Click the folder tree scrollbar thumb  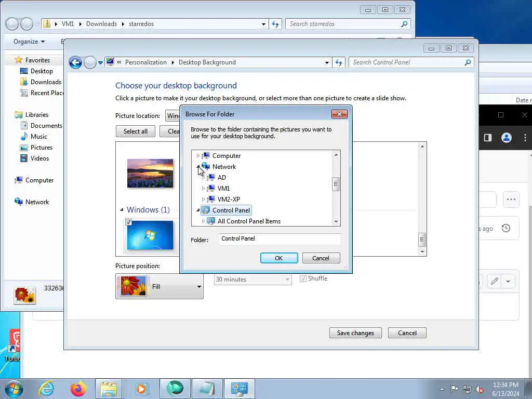coord(336,184)
